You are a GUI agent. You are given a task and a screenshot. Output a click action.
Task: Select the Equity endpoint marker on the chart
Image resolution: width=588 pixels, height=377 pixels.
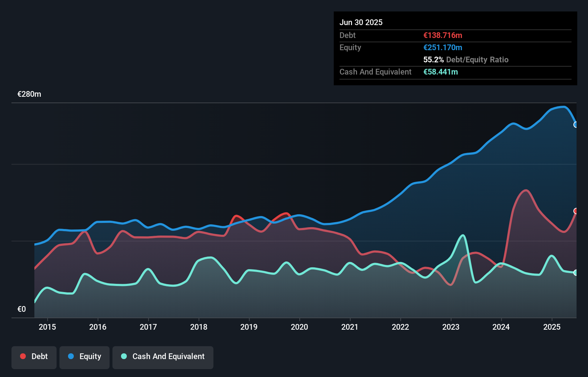coord(576,125)
